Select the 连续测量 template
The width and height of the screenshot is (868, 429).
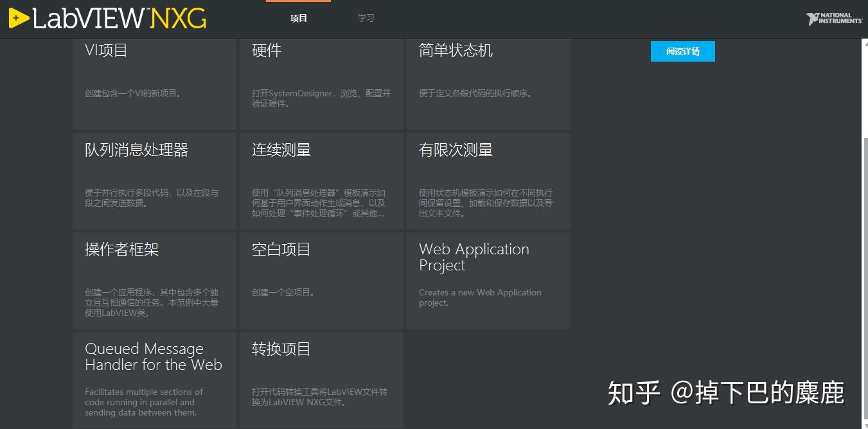[321, 180]
